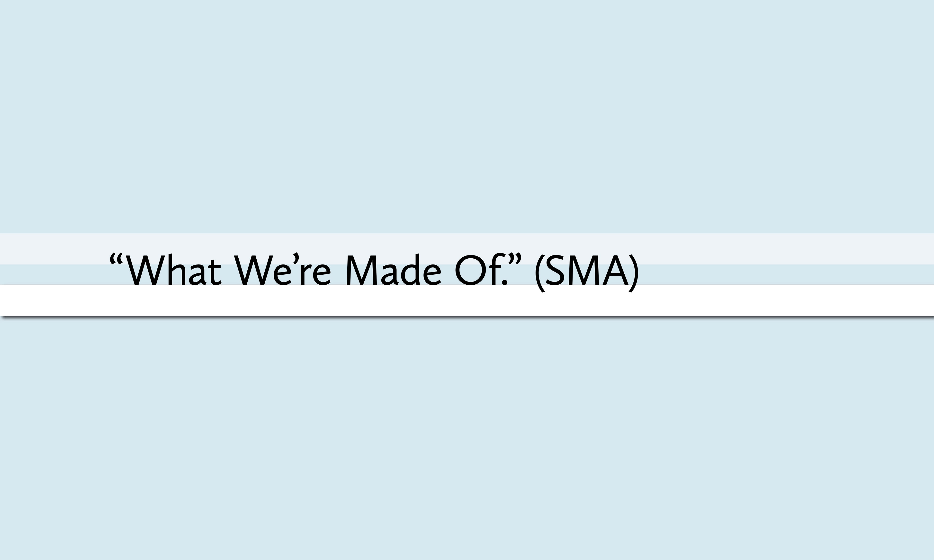This screenshot has height=560, width=934.
Task: Click the opening parenthesis before "SMA"
Action: pos(540,273)
